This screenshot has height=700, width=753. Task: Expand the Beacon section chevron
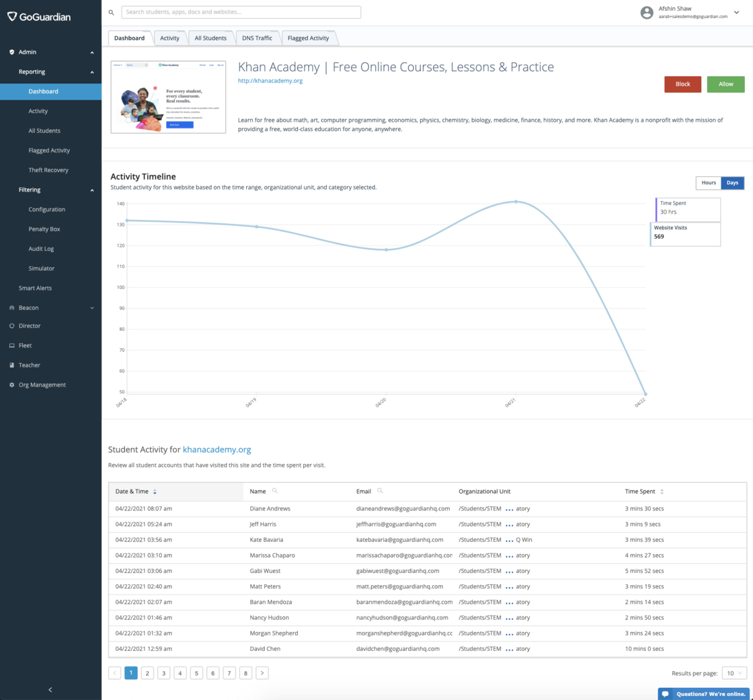click(x=92, y=308)
